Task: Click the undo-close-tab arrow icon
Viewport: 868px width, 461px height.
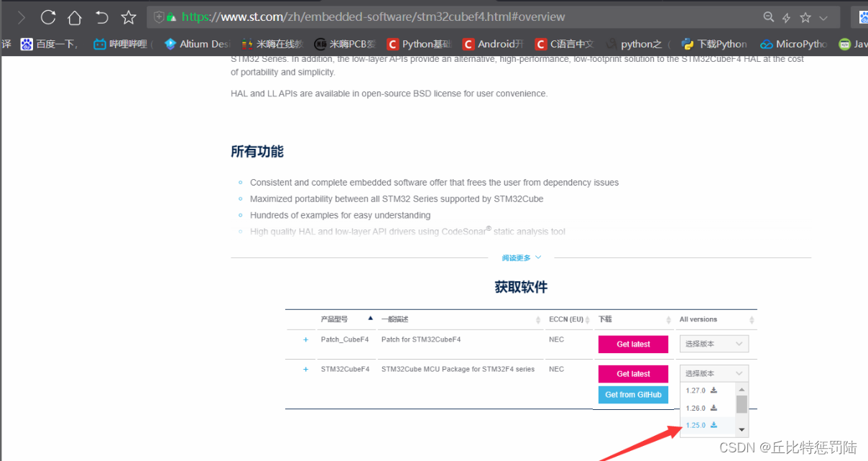Action: coord(102,17)
